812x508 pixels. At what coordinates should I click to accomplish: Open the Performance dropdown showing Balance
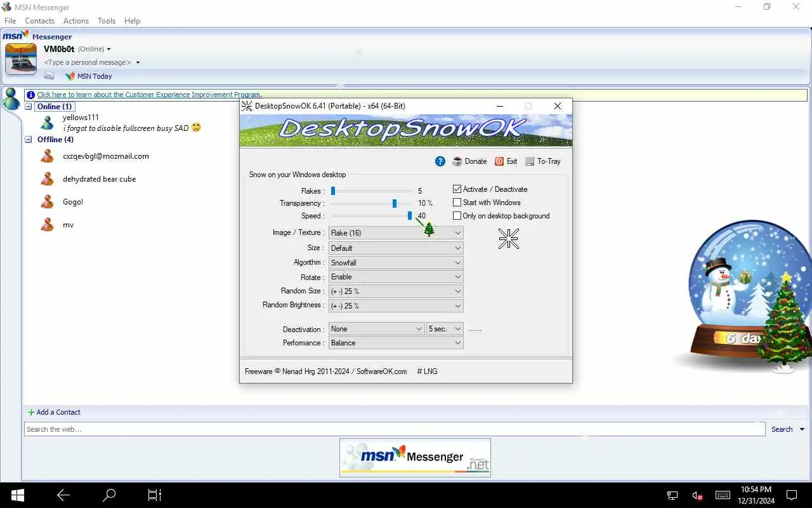pyautogui.click(x=396, y=343)
